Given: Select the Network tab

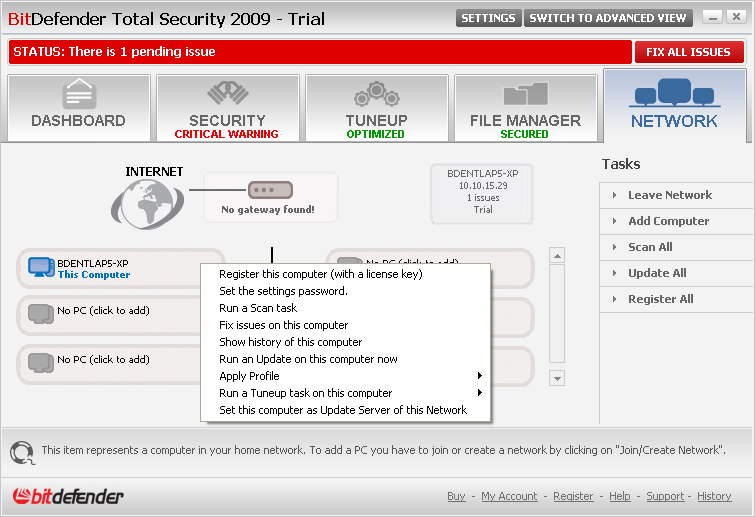Looking at the screenshot, I should pyautogui.click(x=675, y=106).
